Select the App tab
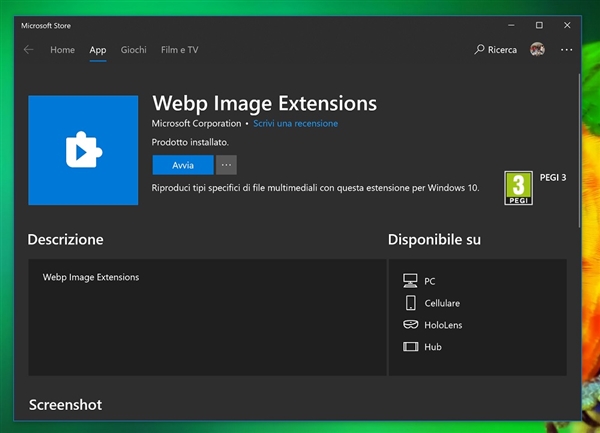600x433 pixels. coord(98,50)
